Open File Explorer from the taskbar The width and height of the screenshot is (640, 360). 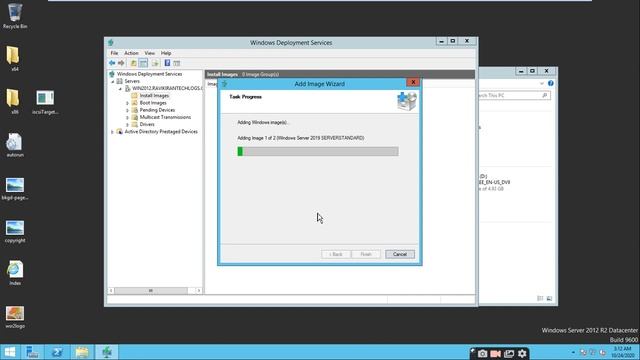pyautogui.click(x=82, y=352)
